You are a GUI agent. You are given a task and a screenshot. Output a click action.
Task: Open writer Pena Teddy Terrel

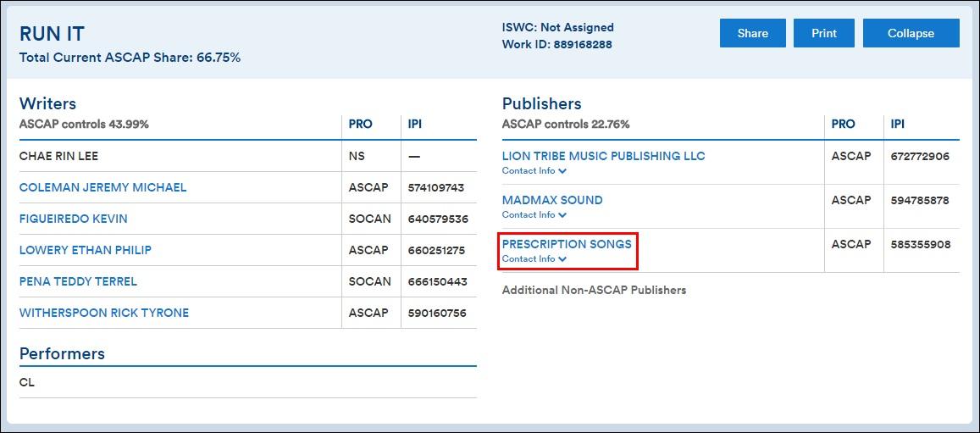click(78, 281)
